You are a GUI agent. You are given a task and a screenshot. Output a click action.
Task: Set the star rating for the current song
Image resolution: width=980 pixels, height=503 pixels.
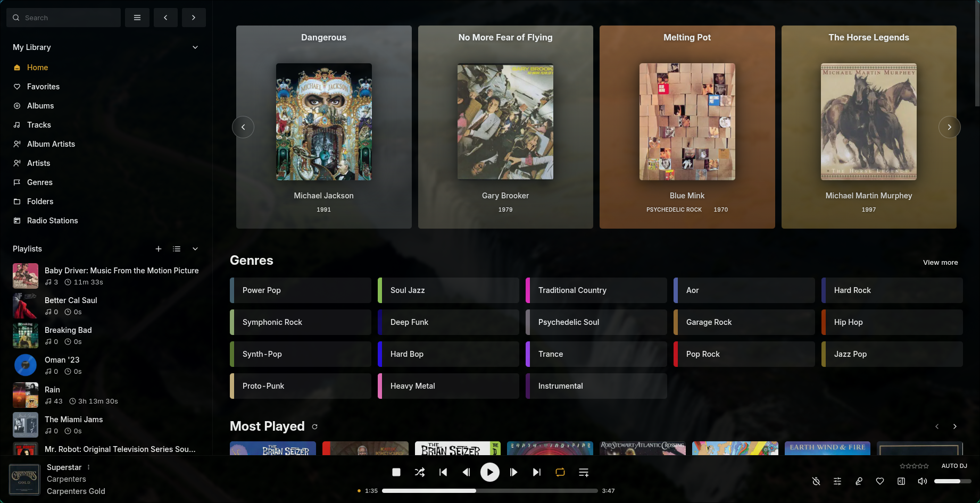(914, 466)
